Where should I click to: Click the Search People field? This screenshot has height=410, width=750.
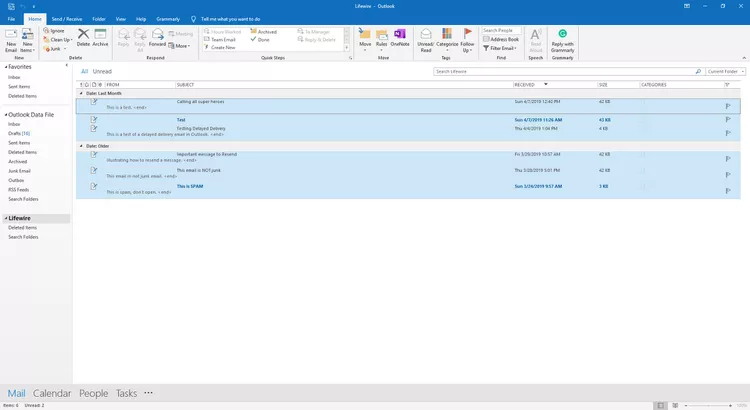pyautogui.click(x=501, y=30)
